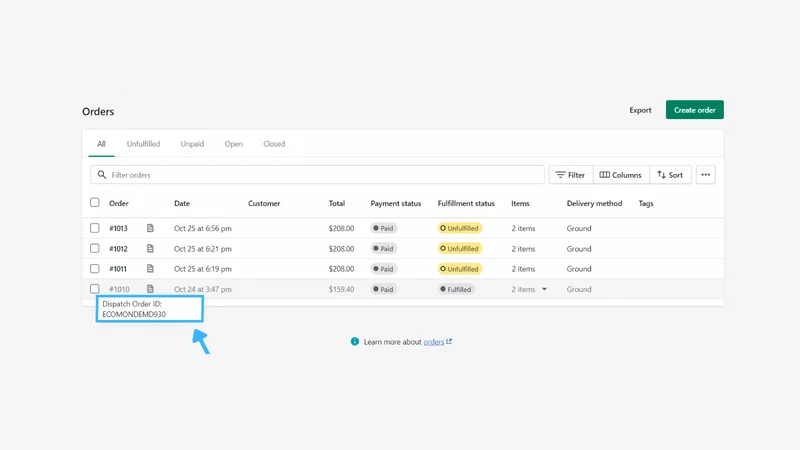Click the Unfulfilled badge on order #1012
Viewport: 800px width, 450px height.
(x=460, y=248)
